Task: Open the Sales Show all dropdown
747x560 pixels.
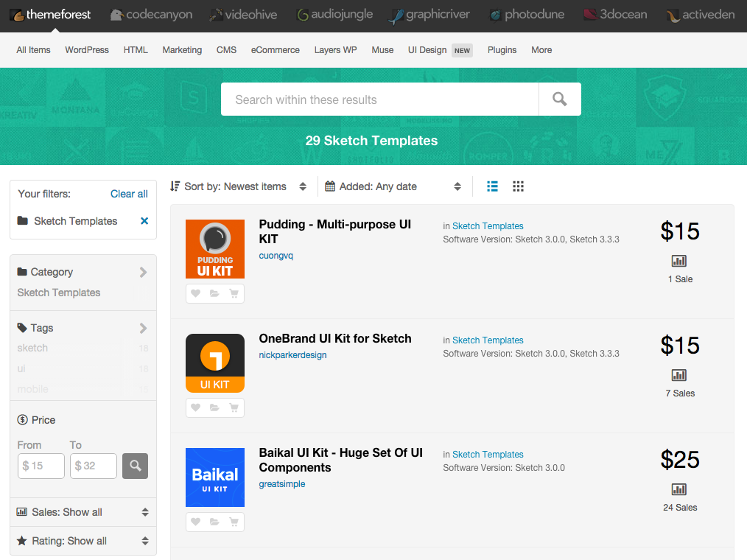Action: [83, 512]
